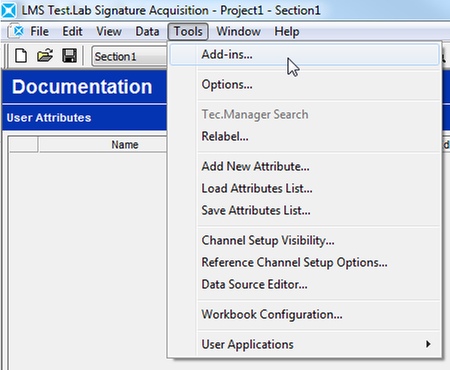Click the New document toolbar icon
450x370 pixels.
pyautogui.click(x=21, y=56)
